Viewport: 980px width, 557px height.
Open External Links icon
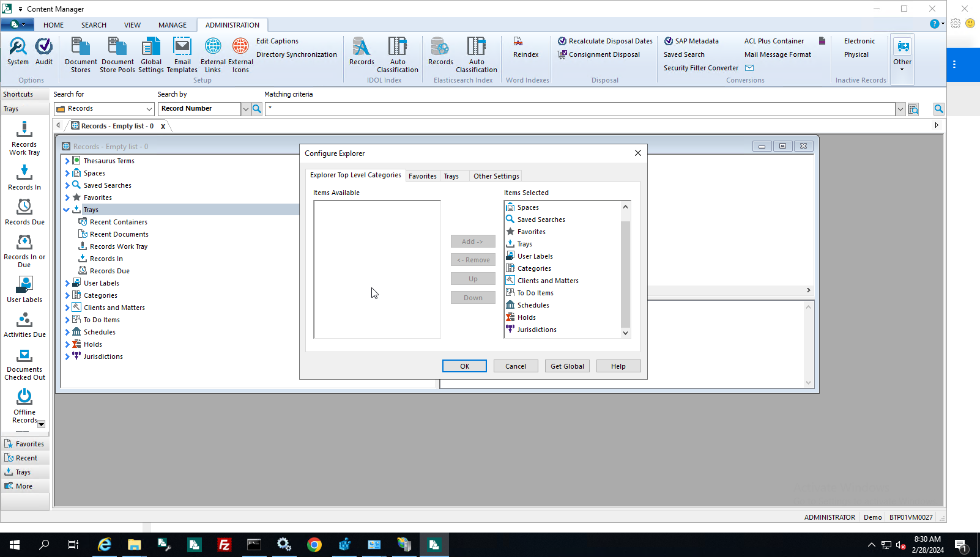click(x=213, y=55)
